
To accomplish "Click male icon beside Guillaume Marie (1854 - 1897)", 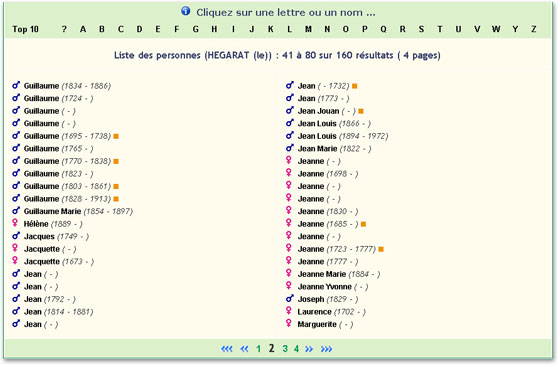I will pos(16,210).
